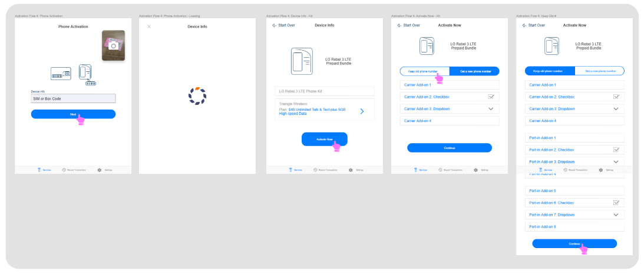This screenshot has width=644, height=274.
Task: Click the Start Over back arrow on Device Info
Action: [275, 25]
